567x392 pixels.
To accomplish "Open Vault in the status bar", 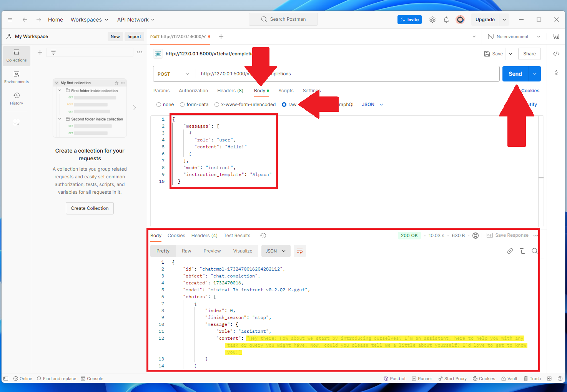I will click(509, 379).
